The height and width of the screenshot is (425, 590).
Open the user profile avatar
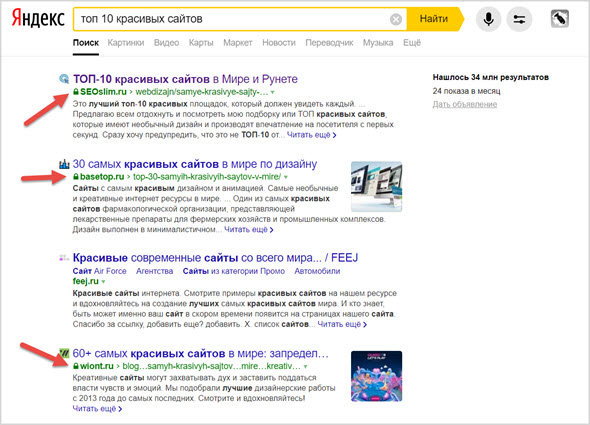(560, 19)
